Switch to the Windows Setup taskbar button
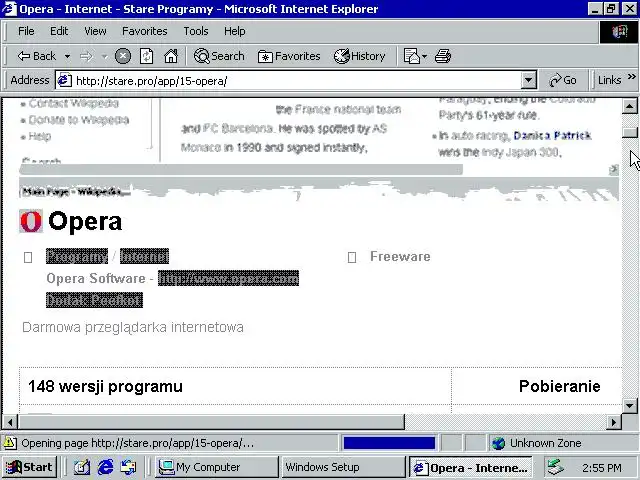The width and height of the screenshot is (640, 480). 343,467
